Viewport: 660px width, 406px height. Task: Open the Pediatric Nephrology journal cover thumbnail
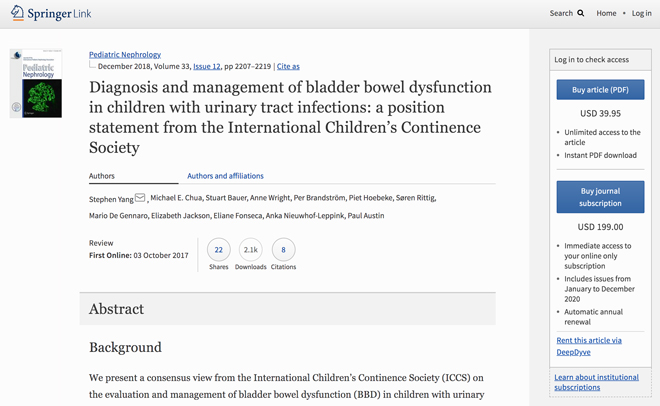point(36,84)
